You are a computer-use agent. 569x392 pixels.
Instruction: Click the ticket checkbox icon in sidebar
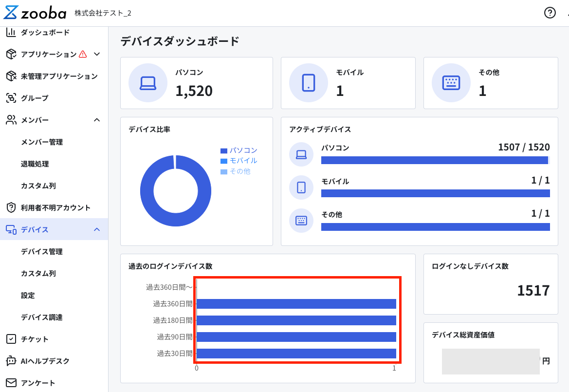pos(11,339)
